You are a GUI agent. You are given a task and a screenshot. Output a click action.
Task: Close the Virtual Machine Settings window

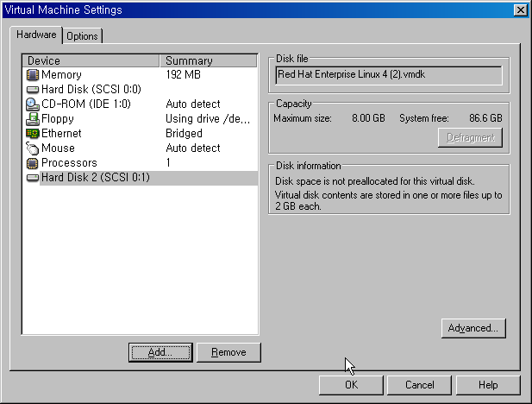[520, 9]
